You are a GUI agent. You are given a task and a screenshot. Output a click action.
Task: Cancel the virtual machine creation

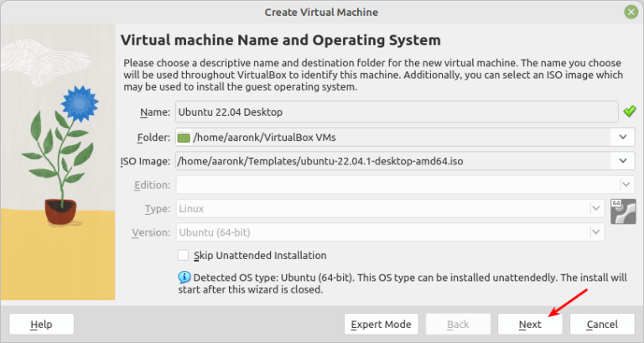click(x=602, y=325)
